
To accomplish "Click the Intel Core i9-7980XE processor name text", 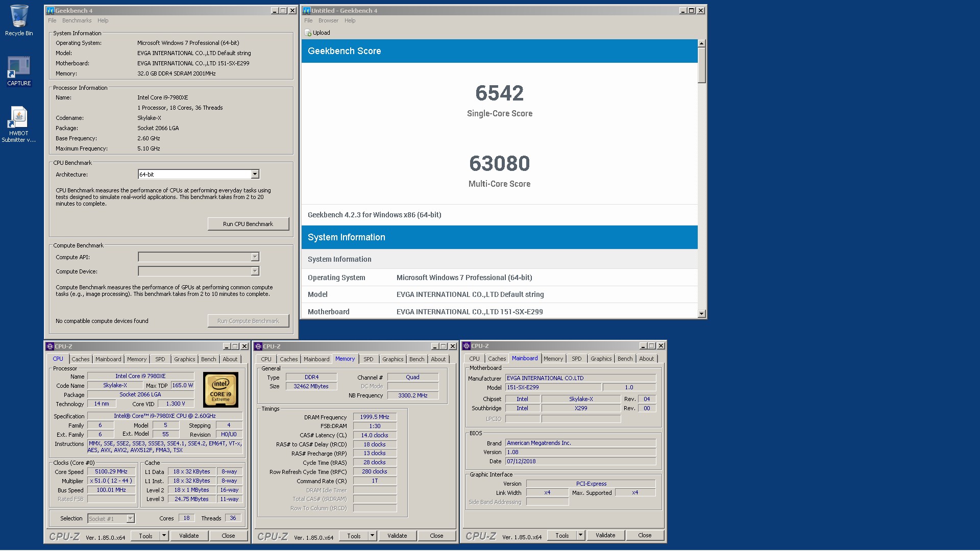I will click(162, 97).
